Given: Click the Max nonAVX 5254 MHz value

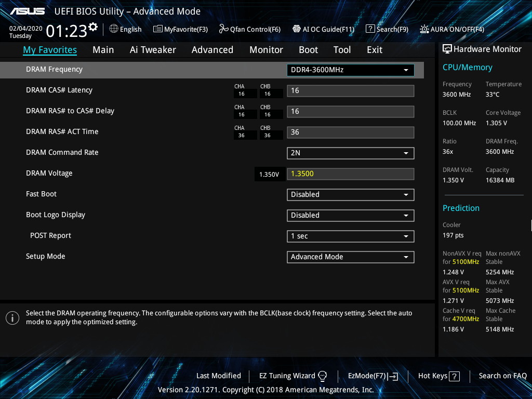Looking at the screenshot, I should 500,272.
